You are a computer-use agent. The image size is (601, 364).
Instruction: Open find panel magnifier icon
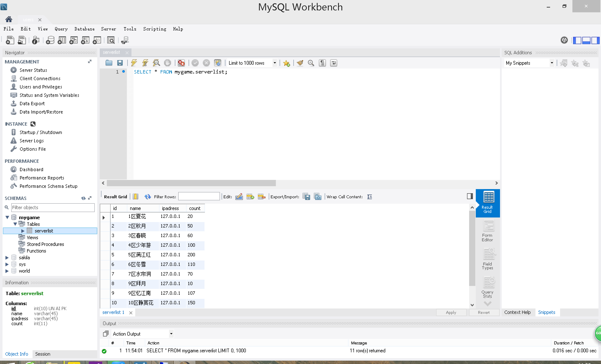(x=311, y=63)
